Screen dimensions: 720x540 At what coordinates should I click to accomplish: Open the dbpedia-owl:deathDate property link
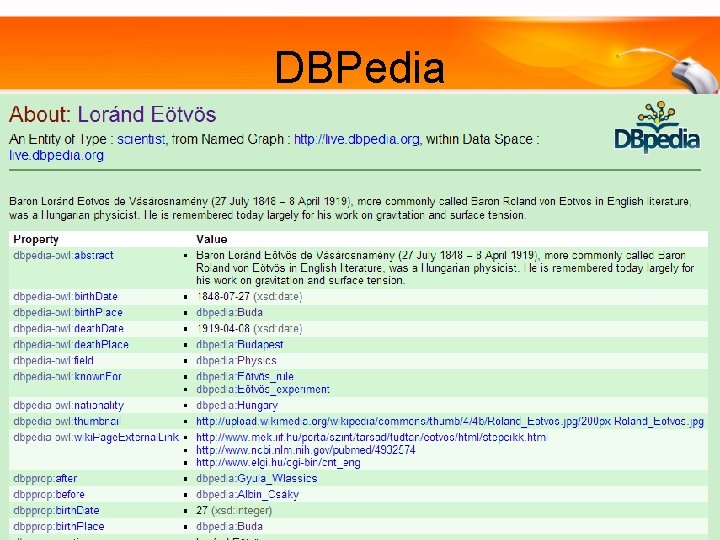(68, 329)
